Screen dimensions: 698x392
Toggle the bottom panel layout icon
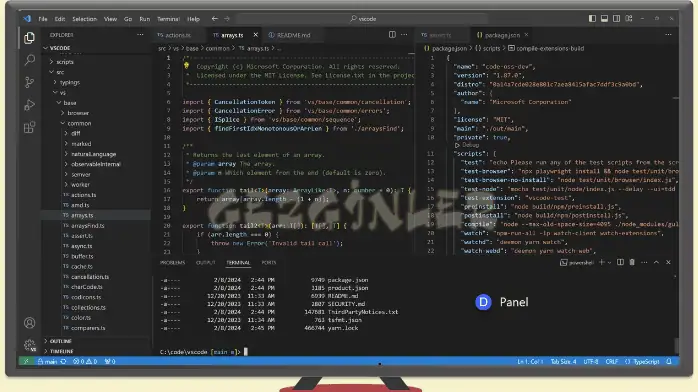pyautogui.click(x=604, y=19)
